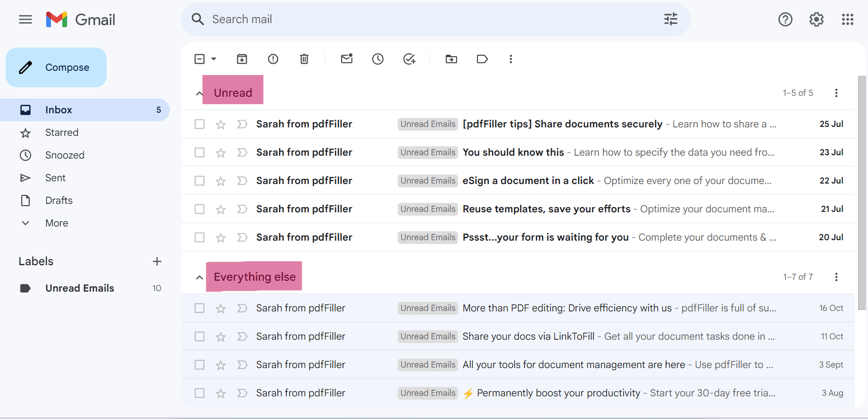Click the Compose button
The width and height of the screenshot is (868, 419).
coord(56,67)
